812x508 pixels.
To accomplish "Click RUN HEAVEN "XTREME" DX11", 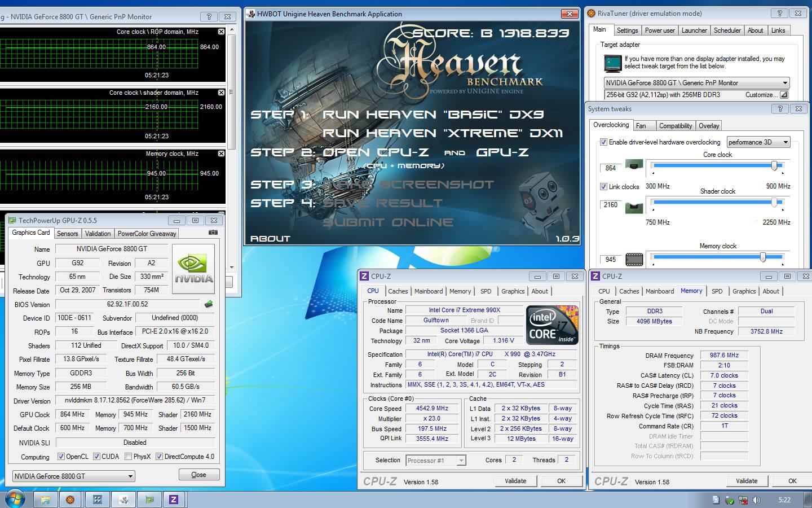I will tap(443, 133).
